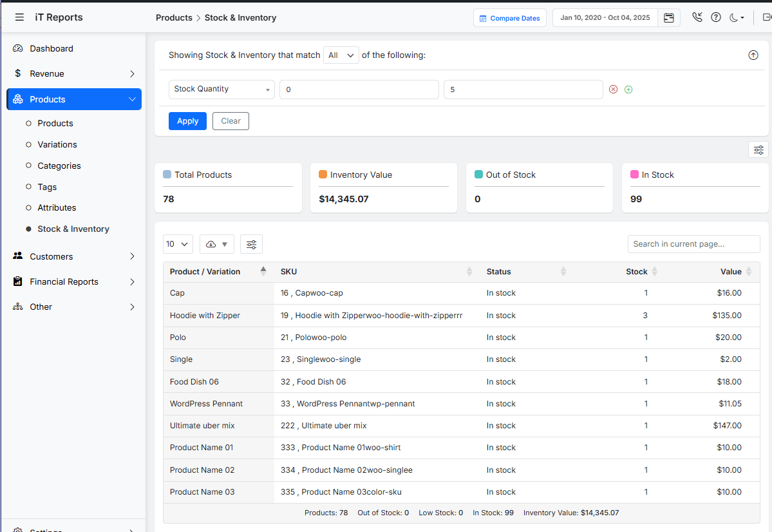Change rows per page from 10
The image size is (772, 532).
[x=178, y=244]
